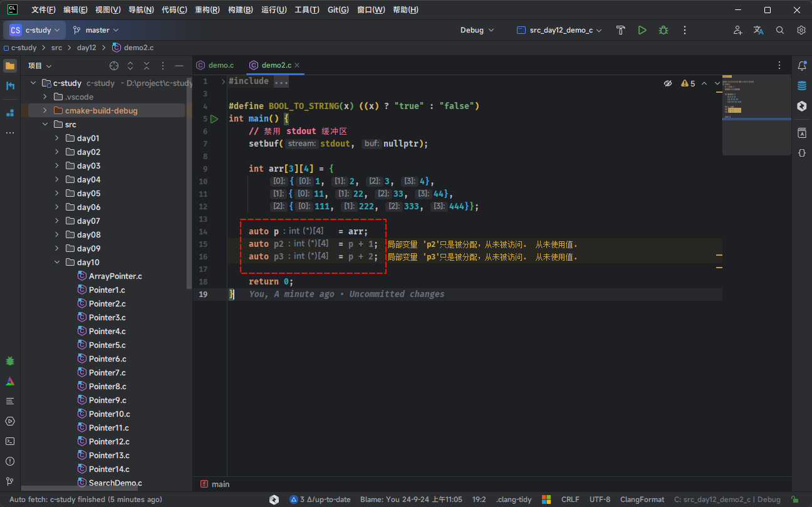Open the 代码(C) menu
Screen dimensions: 812x507
[x=174, y=10]
